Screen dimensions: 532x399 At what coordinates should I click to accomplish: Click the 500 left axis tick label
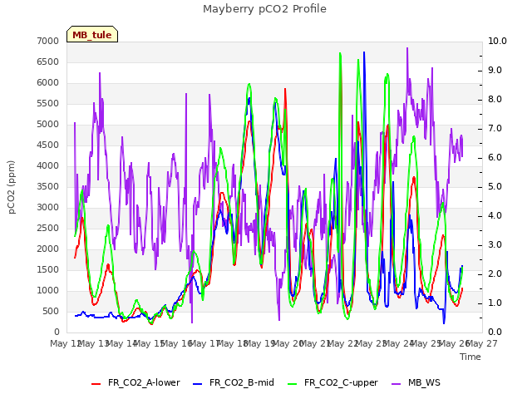coord(51,312)
